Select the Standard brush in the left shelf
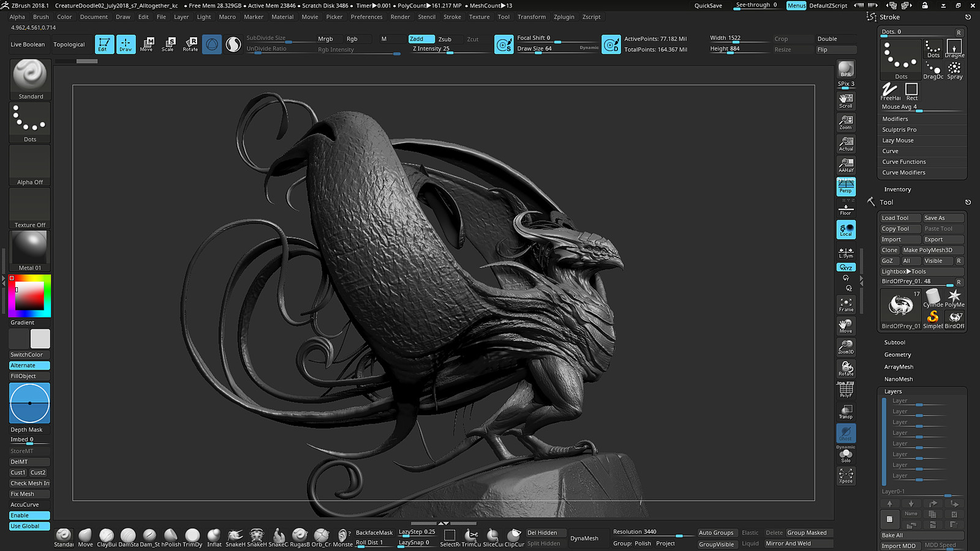 (x=29, y=75)
